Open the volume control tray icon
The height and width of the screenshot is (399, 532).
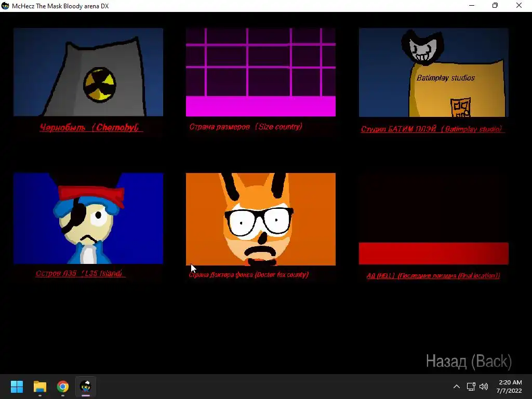tap(484, 387)
